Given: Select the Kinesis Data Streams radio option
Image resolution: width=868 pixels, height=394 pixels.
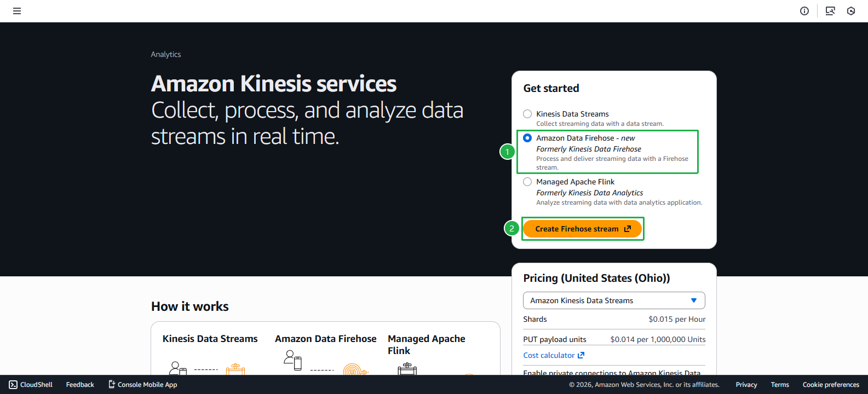Looking at the screenshot, I should click(527, 114).
